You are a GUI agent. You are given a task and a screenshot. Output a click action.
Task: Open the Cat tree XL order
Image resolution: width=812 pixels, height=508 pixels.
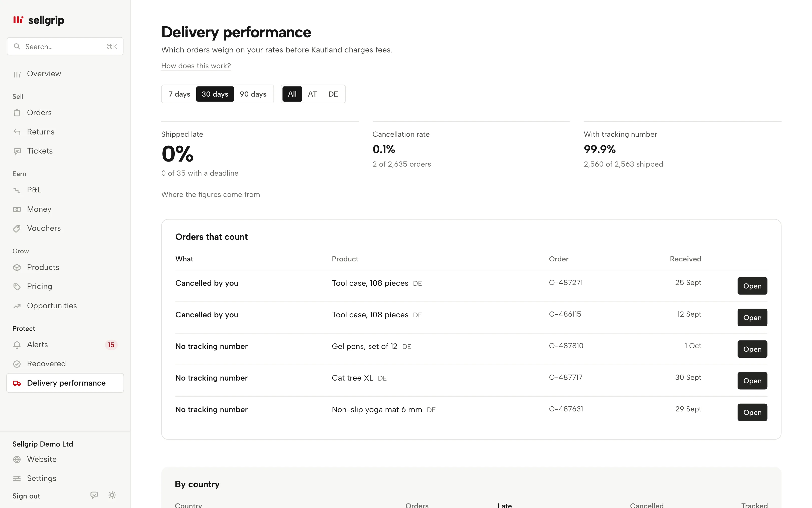click(x=752, y=381)
